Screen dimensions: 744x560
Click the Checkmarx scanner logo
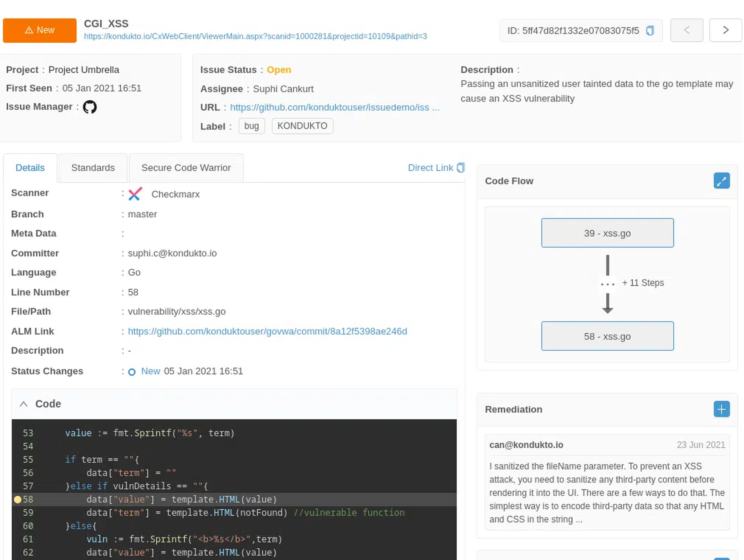point(135,194)
